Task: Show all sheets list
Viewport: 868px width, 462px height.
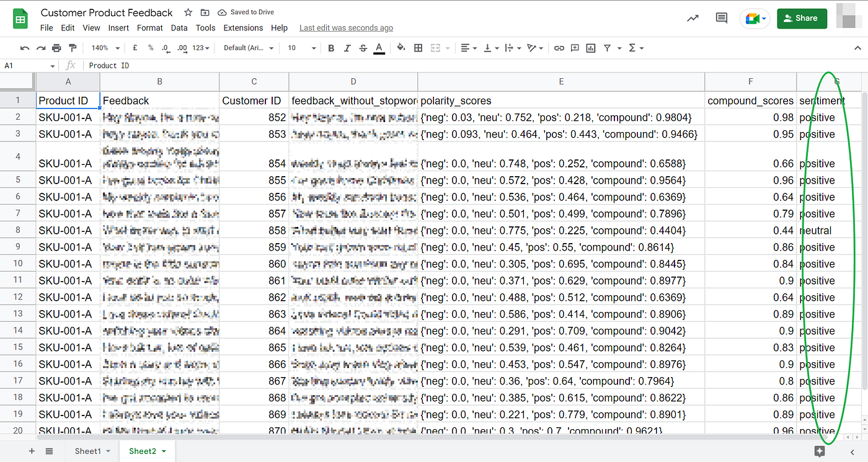Action: click(x=49, y=451)
